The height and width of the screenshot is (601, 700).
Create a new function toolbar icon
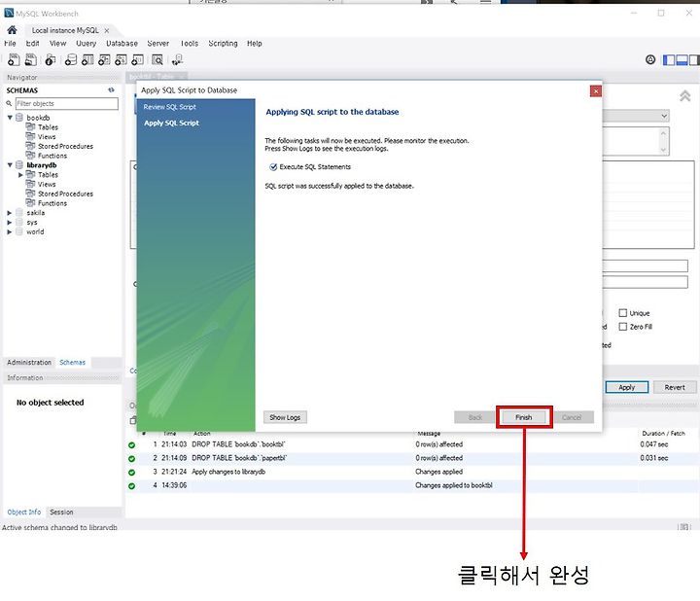coord(137,59)
